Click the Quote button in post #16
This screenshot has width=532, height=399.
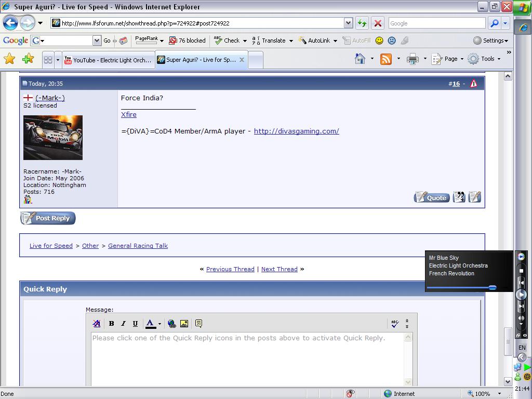[432, 197]
